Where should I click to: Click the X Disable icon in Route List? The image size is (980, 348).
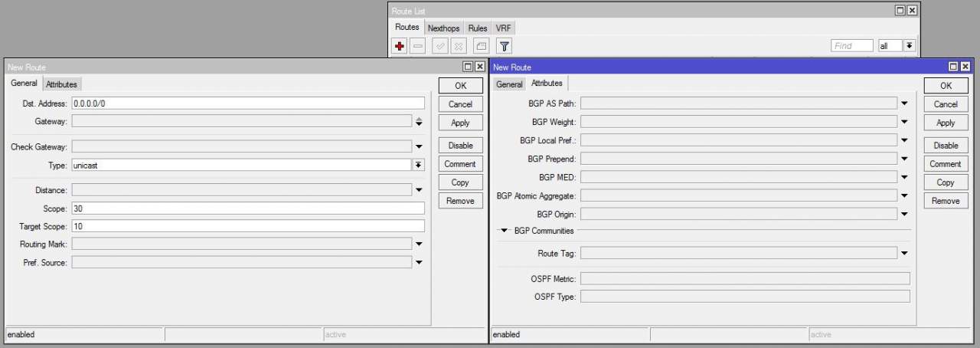click(x=458, y=46)
